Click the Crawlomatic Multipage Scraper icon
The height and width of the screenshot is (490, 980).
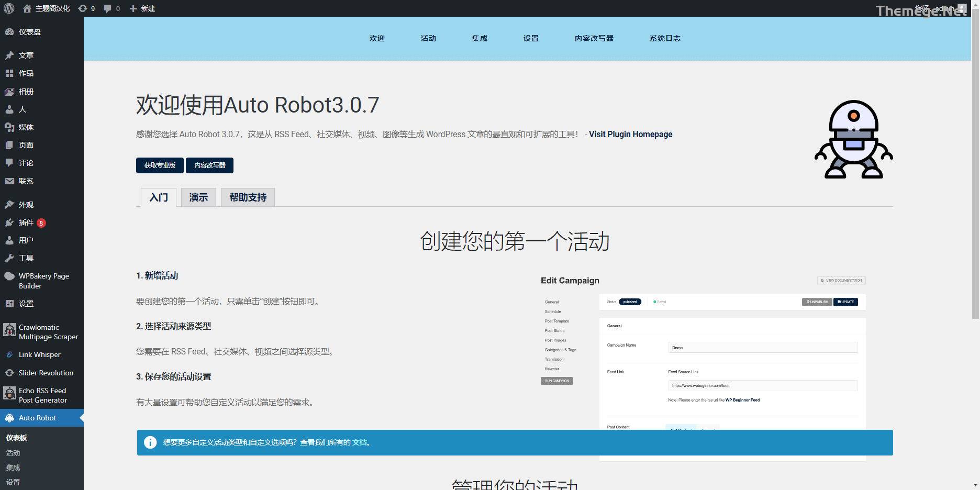(x=9, y=330)
